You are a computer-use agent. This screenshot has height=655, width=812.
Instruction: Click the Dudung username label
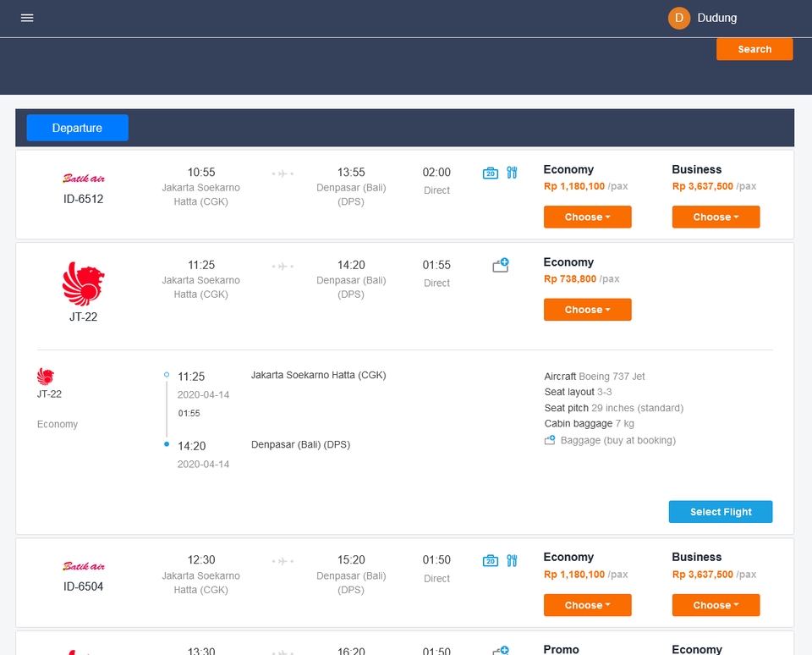pyautogui.click(x=716, y=18)
